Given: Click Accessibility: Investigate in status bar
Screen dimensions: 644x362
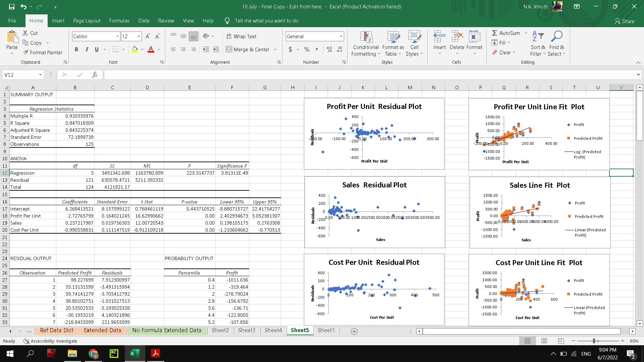Looking at the screenshot, I should coord(50,341).
